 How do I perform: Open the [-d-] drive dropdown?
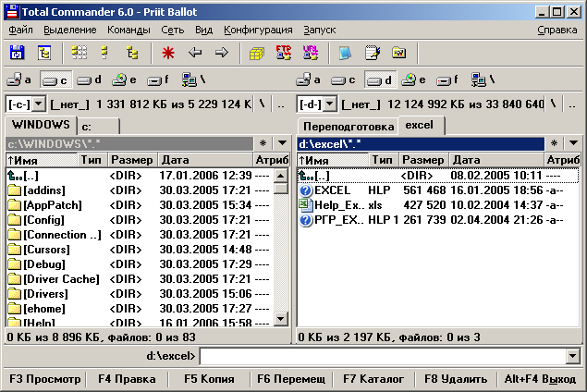tap(329, 104)
